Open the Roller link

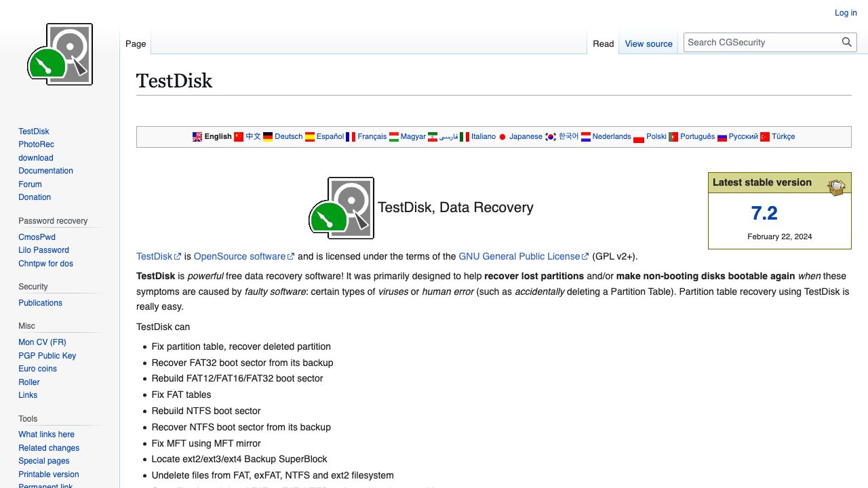click(x=29, y=382)
